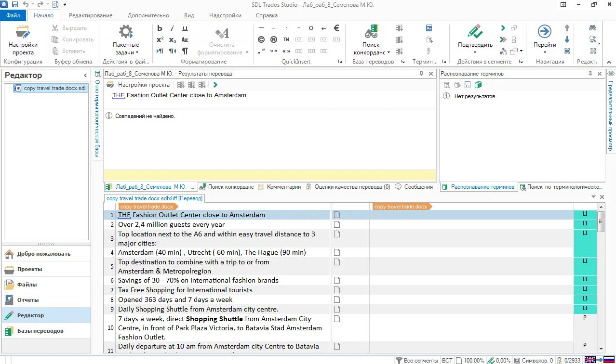Click the Перейти navigation arrow icon
The height and width of the screenshot is (364, 616).
(545, 31)
